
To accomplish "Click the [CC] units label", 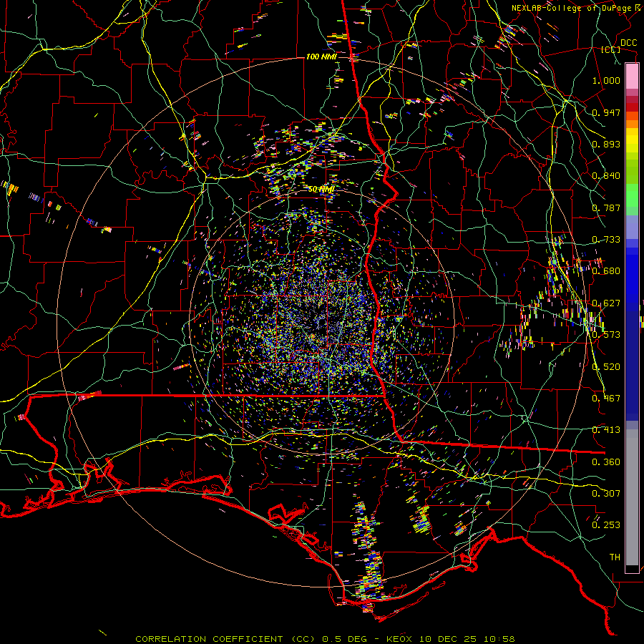I will click(x=611, y=49).
